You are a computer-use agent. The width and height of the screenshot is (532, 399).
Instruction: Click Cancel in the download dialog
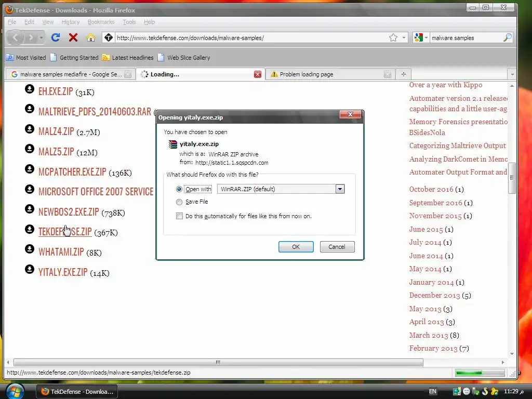click(x=337, y=247)
